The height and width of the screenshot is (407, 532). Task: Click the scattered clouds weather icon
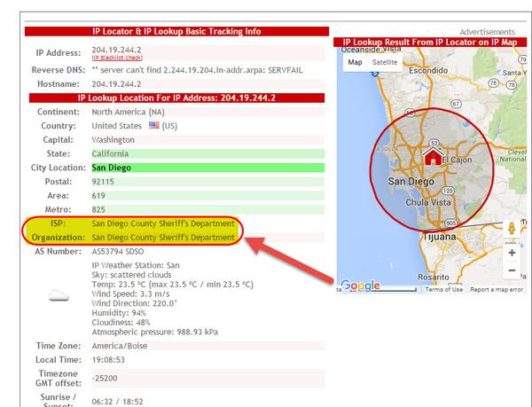click(x=59, y=295)
